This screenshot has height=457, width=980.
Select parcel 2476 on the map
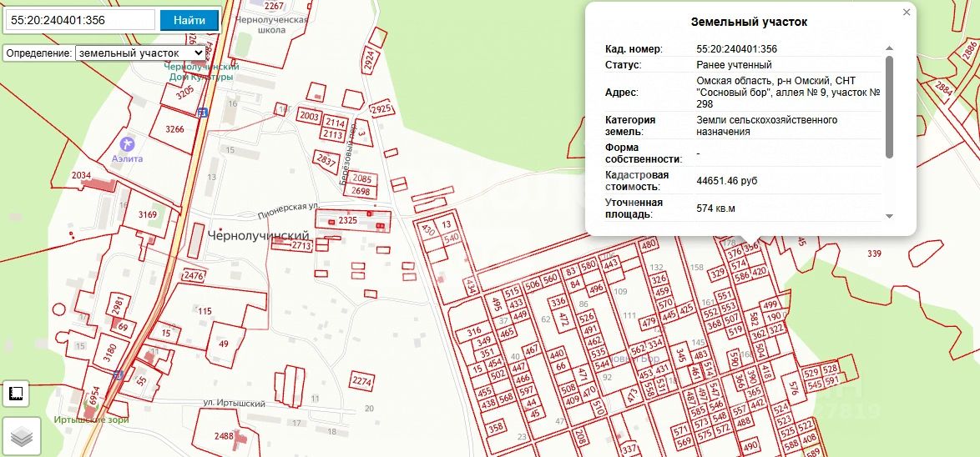point(194,275)
